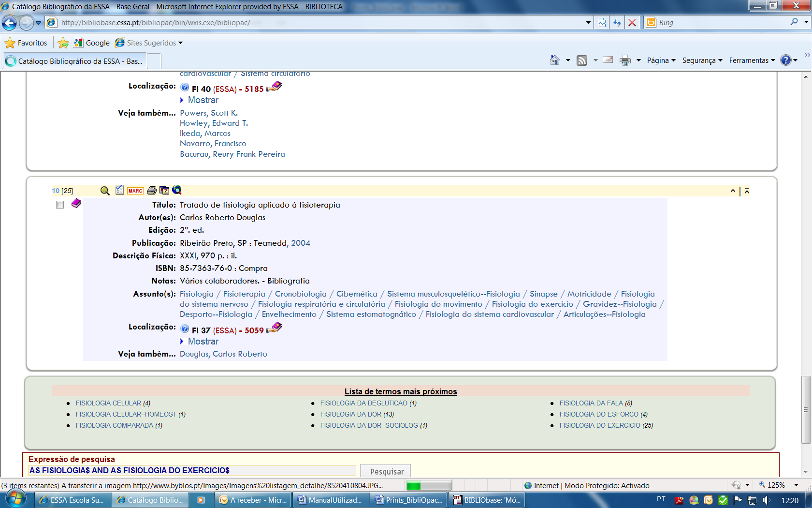Open subject Cronobiologia
This screenshot has width=812, height=508.
(x=301, y=294)
